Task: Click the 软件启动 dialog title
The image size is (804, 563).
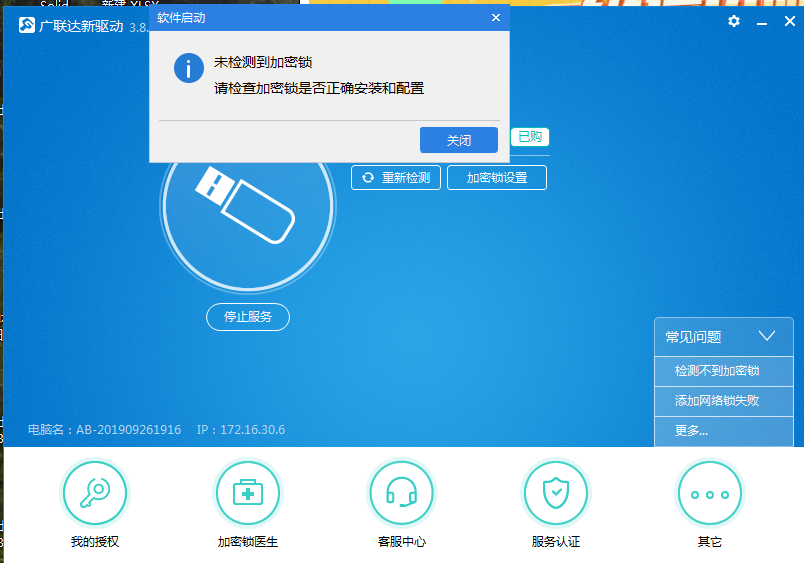Action: point(182,18)
